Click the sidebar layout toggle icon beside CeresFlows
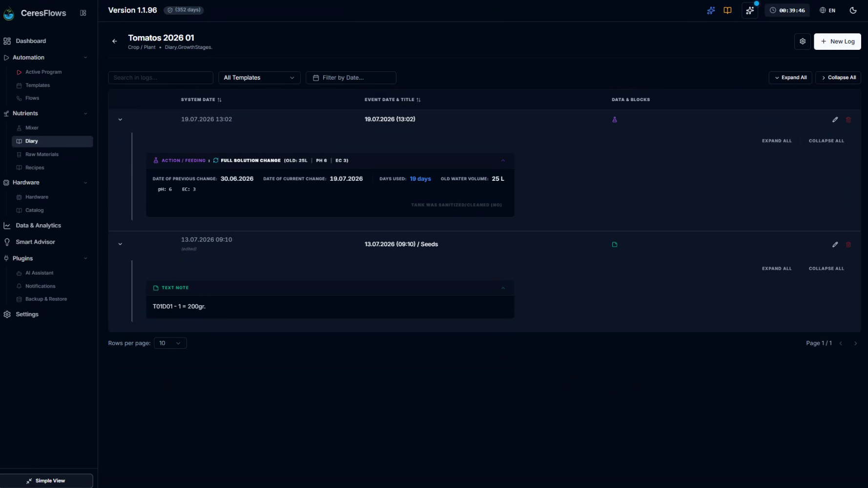This screenshot has width=868, height=488. tap(83, 13)
